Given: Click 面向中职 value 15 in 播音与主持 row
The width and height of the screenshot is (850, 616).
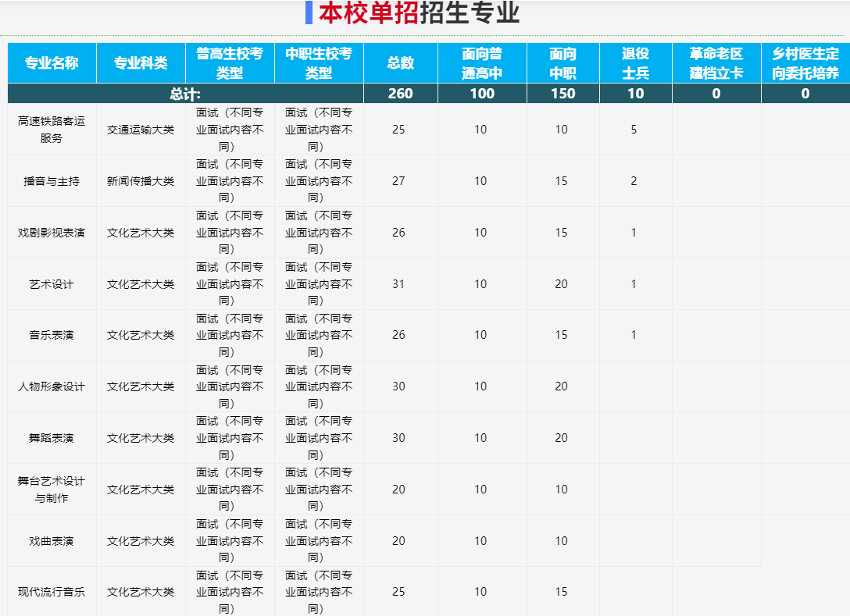Looking at the screenshot, I should (561, 181).
